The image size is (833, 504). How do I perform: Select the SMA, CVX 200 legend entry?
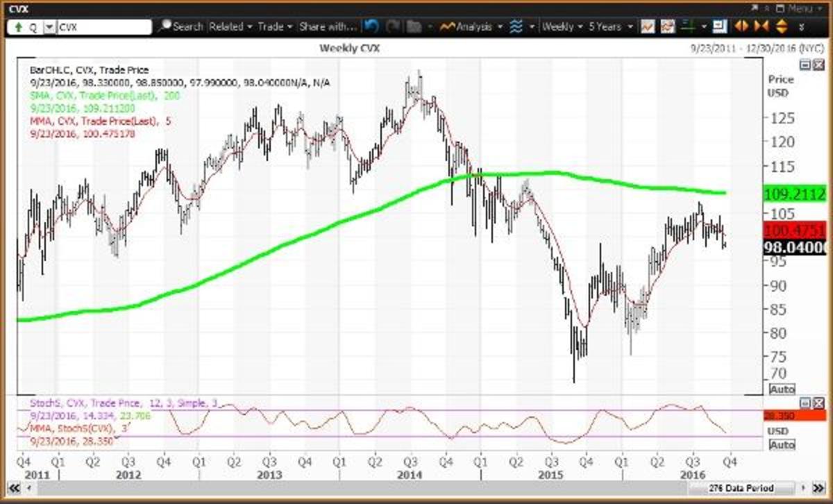pos(105,96)
